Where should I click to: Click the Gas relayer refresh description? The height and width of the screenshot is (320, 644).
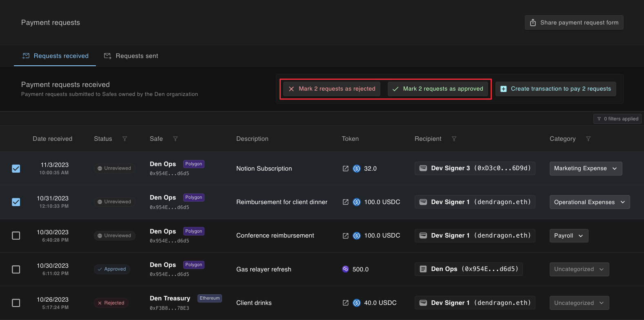coord(264,269)
